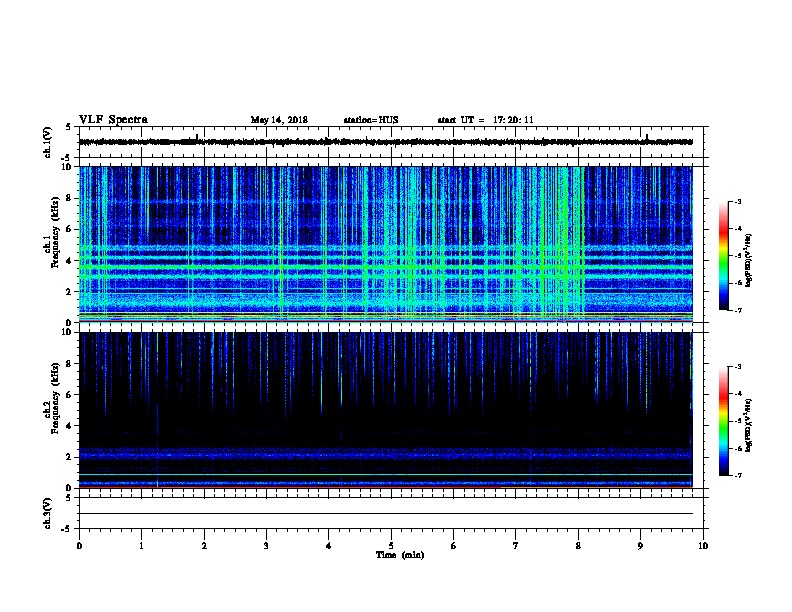Click the "-7" label on ch.2 color bar
Screen dimensions: 792x612
click(737, 475)
